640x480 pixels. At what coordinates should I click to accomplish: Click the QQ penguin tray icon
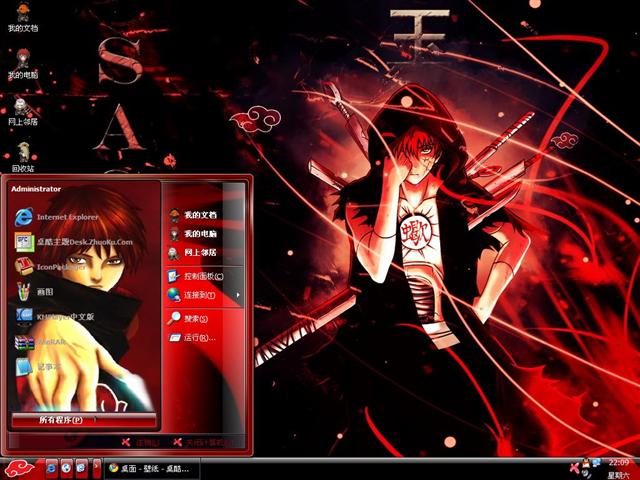pyautogui.click(x=586, y=463)
